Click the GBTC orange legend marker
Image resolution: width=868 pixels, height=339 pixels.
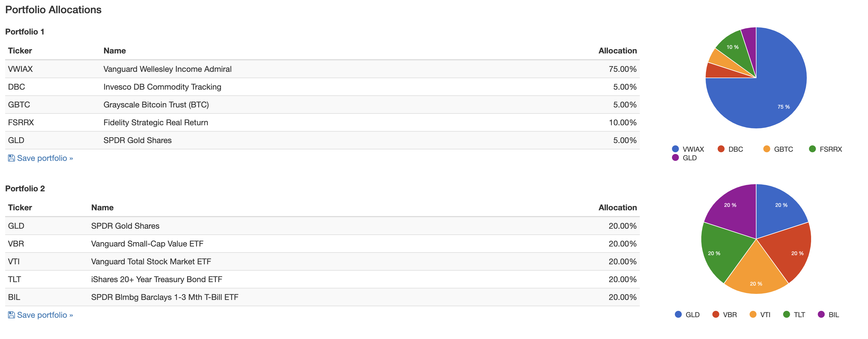pyautogui.click(x=767, y=149)
